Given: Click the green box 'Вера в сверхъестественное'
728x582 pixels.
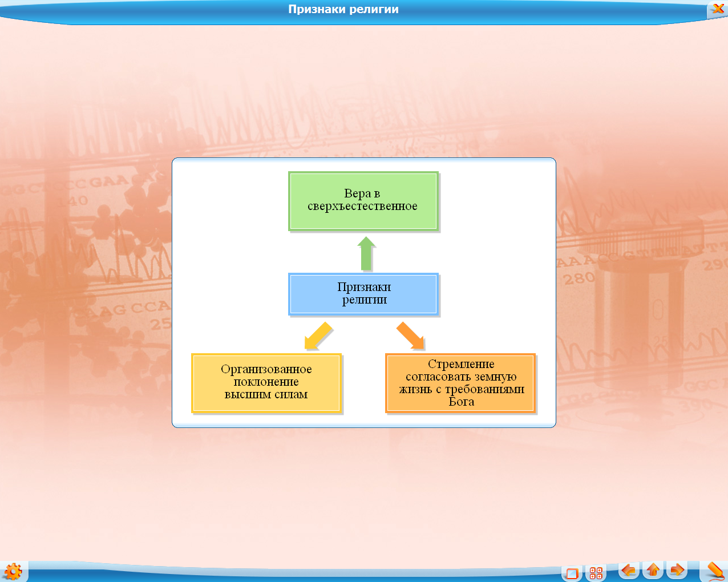Looking at the screenshot, I should tap(363, 201).
